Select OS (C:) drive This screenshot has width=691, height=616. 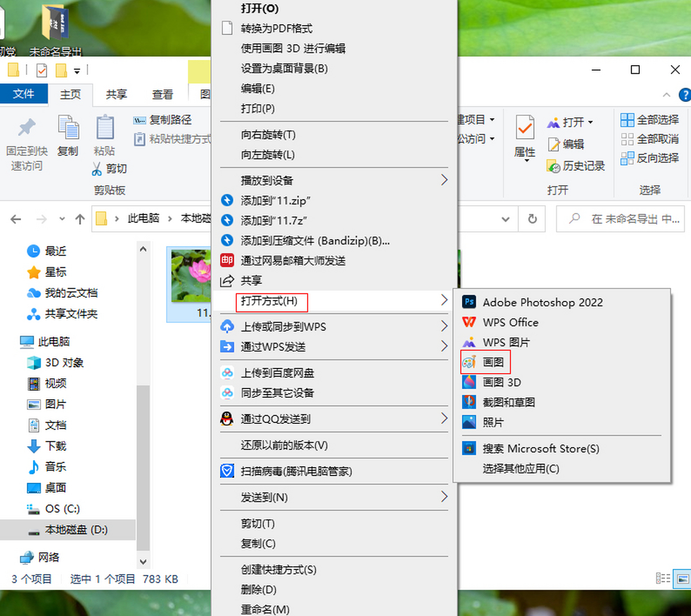click(x=53, y=509)
